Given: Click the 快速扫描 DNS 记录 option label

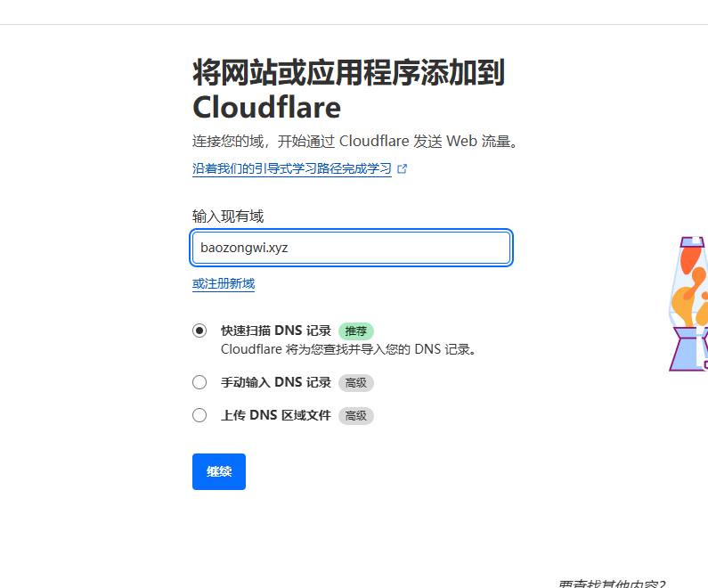Looking at the screenshot, I should tap(276, 331).
